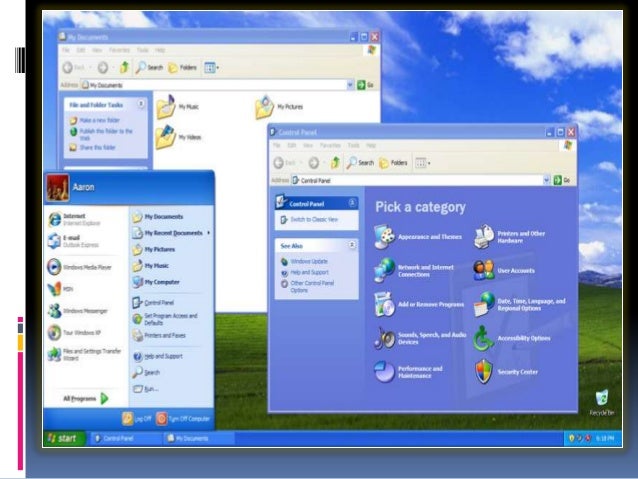Image resolution: width=638 pixels, height=479 pixels.
Task: Open Printers and Other Hardware category
Action: pyautogui.click(x=509, y=236)
